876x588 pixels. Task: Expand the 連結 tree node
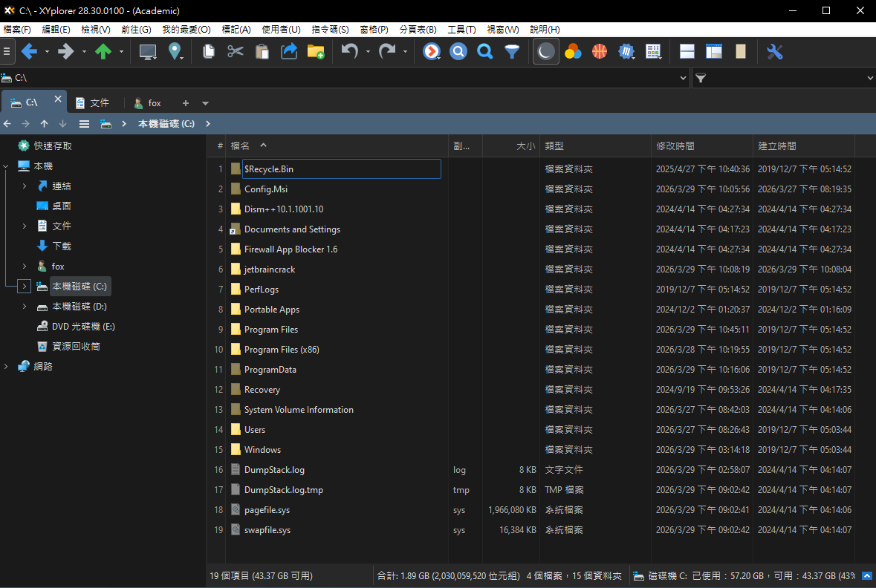[25, 186]
